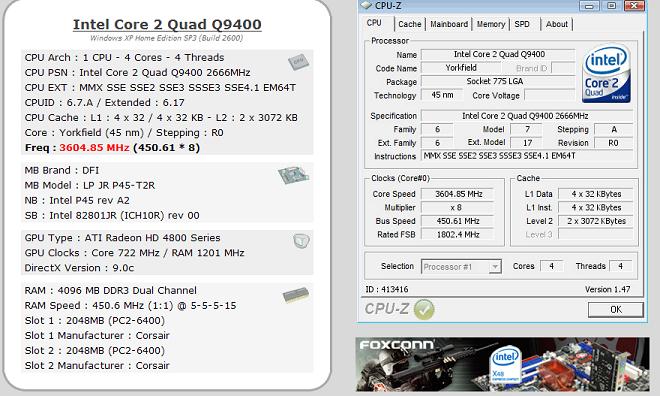This screenshot has height=396, width=660.
Task: Click the Intel Core 2 Quad Q9400 heading
Action: click(x=167, y=24)
